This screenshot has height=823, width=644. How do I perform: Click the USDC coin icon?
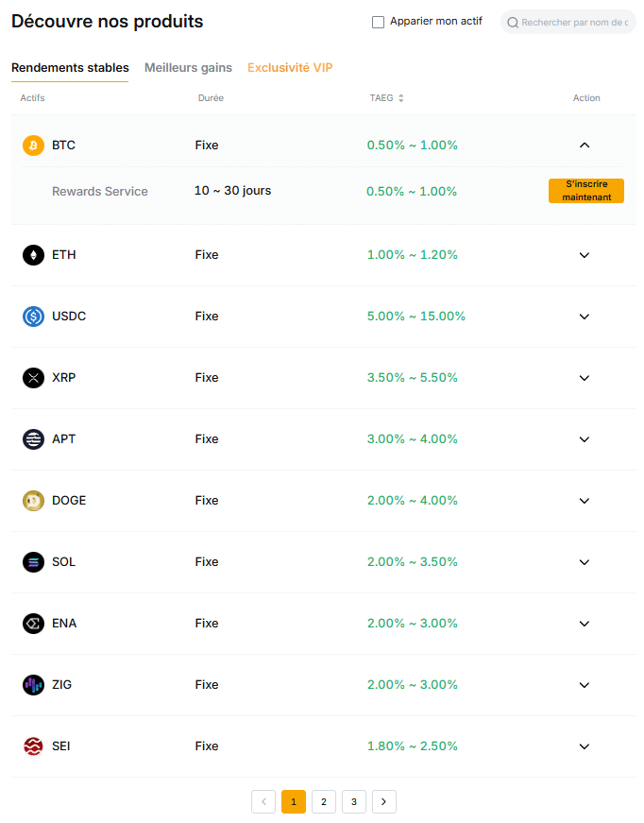(33, 317)
